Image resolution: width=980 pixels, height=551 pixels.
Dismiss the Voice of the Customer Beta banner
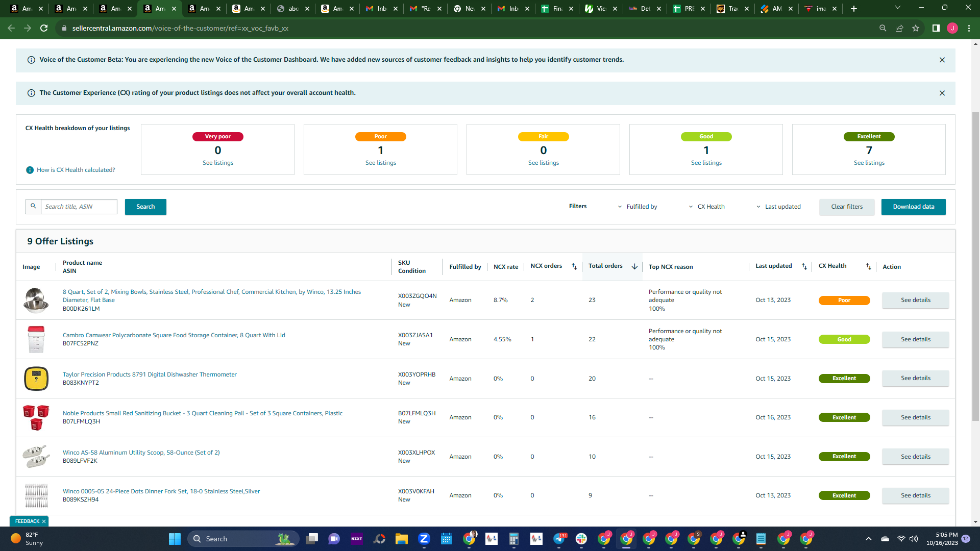tap(942, 60)
